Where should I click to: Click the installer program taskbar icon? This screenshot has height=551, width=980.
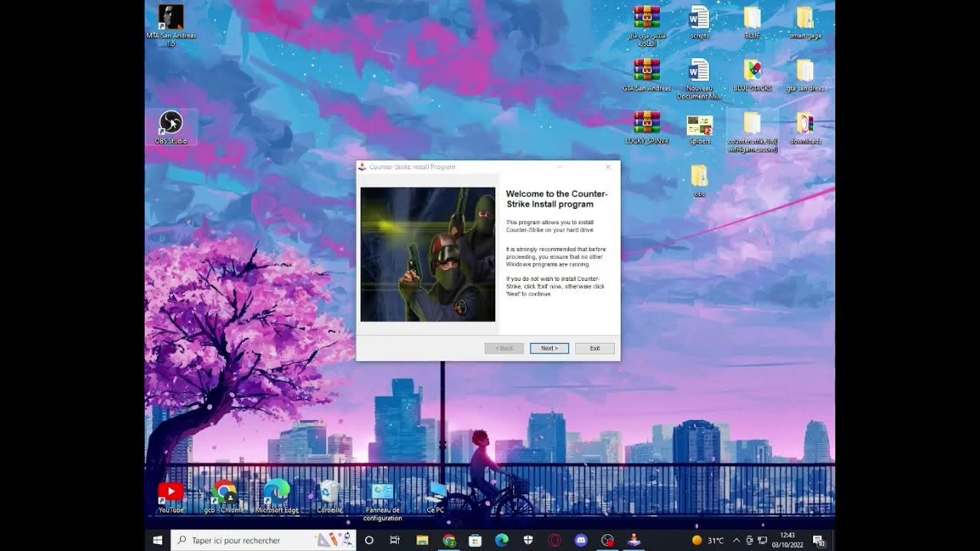(x=634, y=540)
